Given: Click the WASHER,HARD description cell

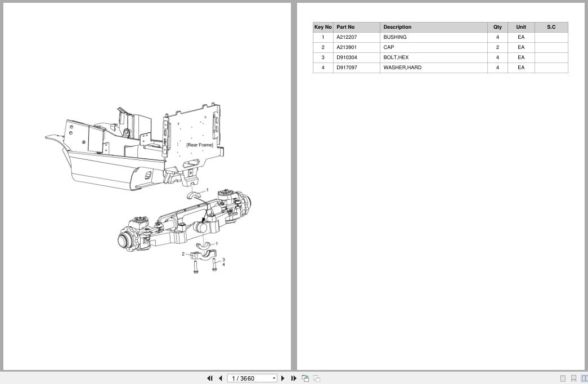Looking at the screenshot, I should click(433, 68).
